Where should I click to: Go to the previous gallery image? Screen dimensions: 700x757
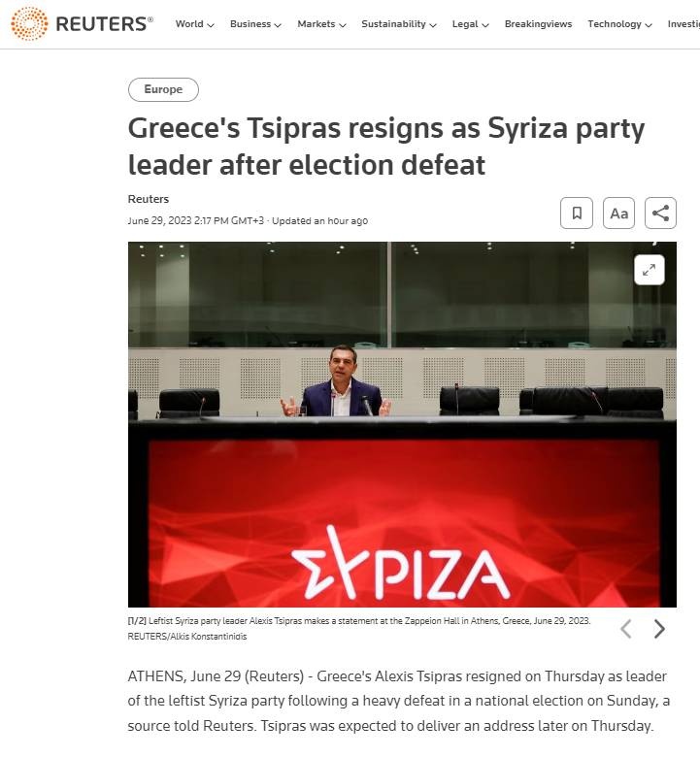coord(625,629)
